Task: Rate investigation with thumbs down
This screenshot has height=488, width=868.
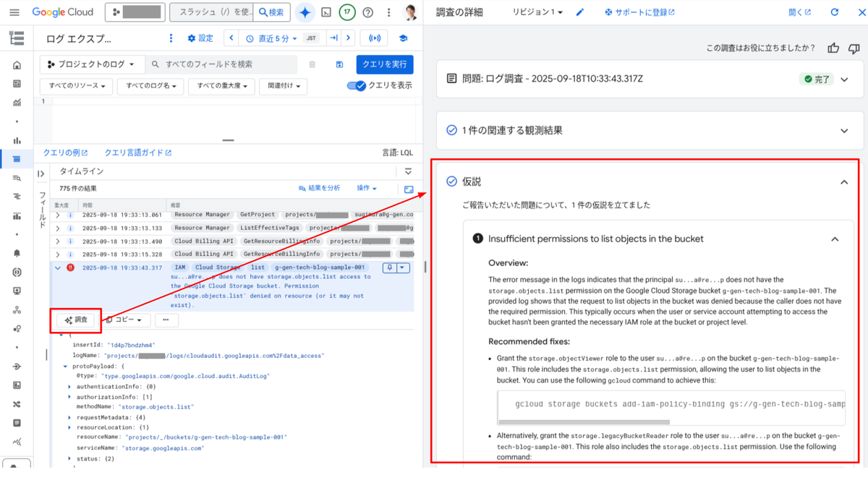Action: [854, 48]
